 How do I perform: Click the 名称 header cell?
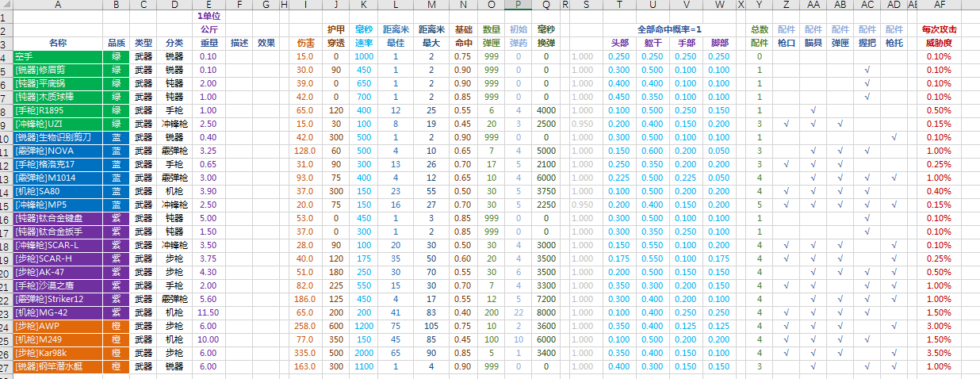pyautogui.click(x=58, y=43)
